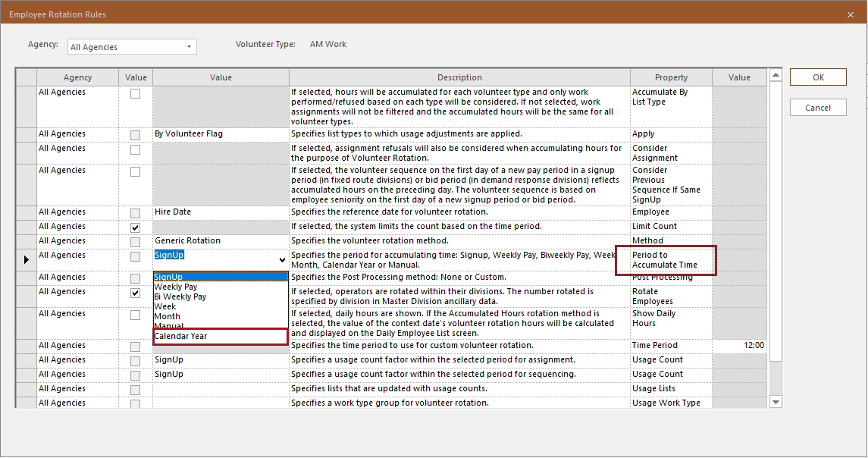
Task: Open the Agency combo box dropdown
Action: pos(189,46)
